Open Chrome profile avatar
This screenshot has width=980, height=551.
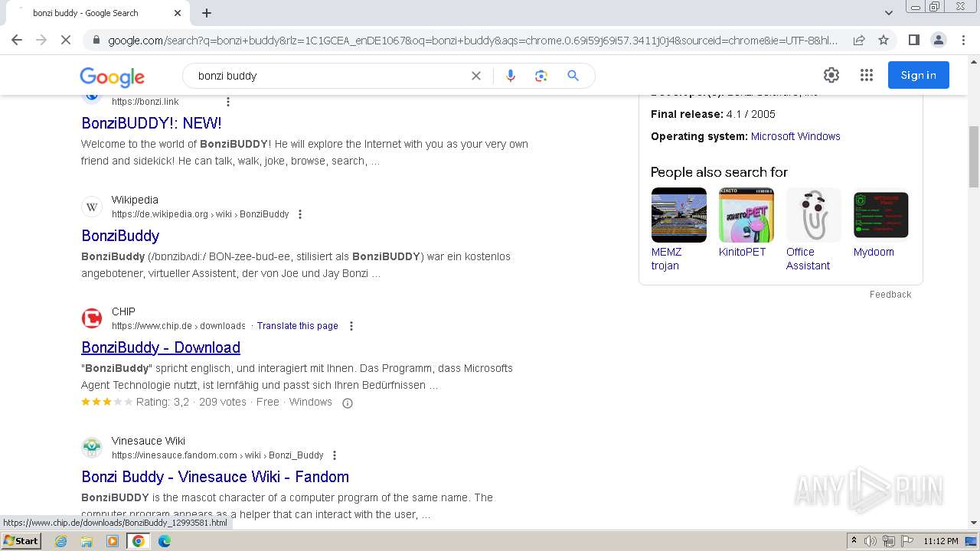click(x=939, y=40)
